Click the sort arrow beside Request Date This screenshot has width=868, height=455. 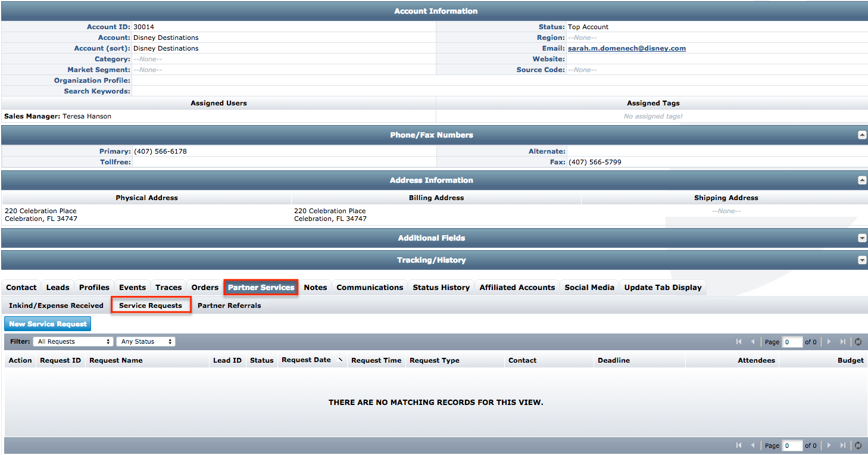341,360
